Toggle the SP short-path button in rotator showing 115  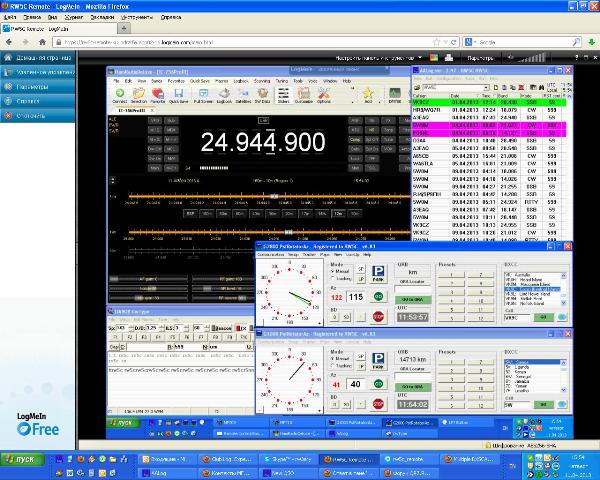click(360, 269)
